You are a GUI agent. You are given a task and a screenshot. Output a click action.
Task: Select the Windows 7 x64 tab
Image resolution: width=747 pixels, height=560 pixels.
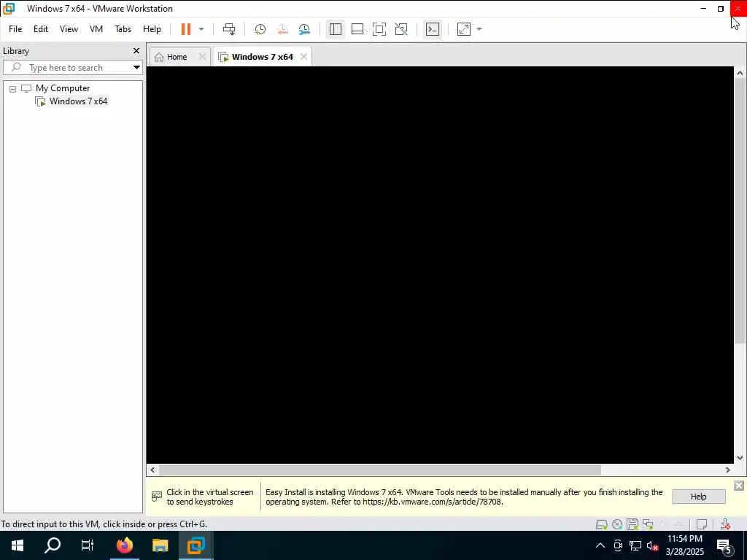coord(262,57)
